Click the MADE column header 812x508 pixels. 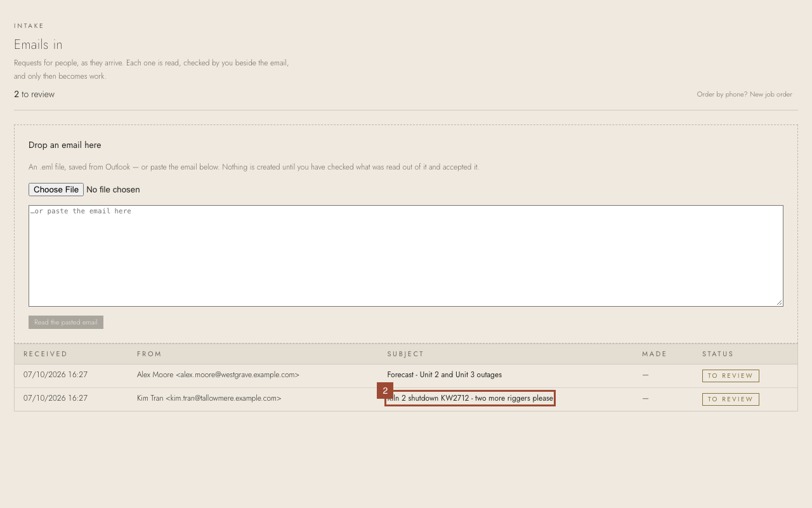654,354
